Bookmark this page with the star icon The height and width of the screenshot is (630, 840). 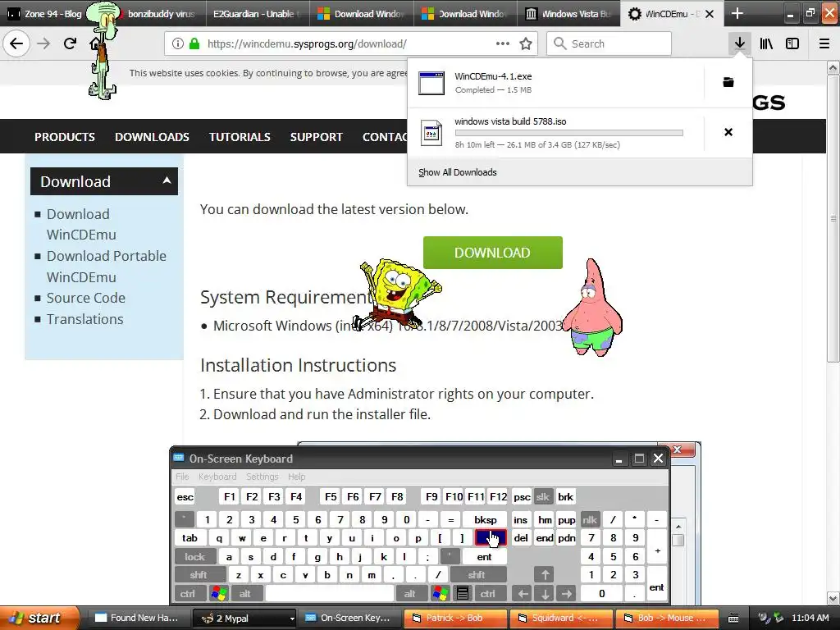pos(526,44)
